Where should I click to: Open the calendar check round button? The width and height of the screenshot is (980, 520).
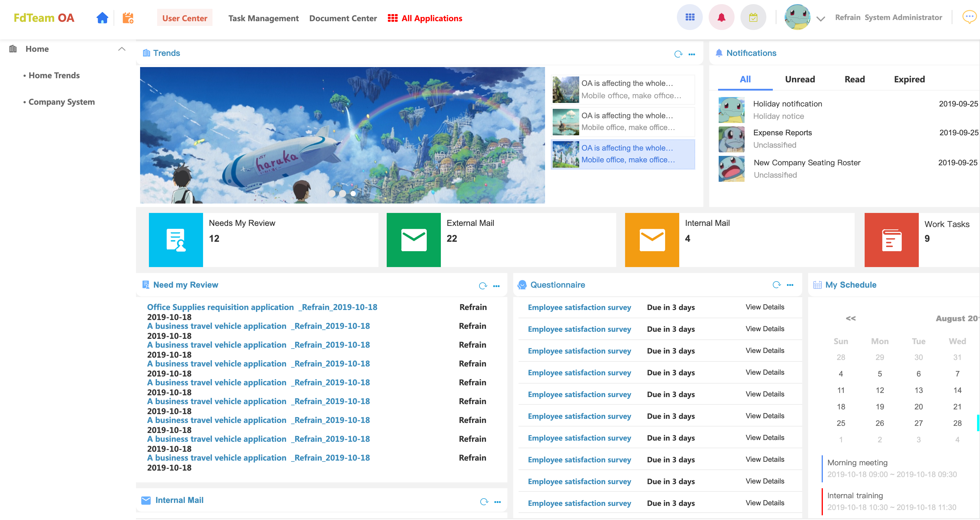click(753, 17)
